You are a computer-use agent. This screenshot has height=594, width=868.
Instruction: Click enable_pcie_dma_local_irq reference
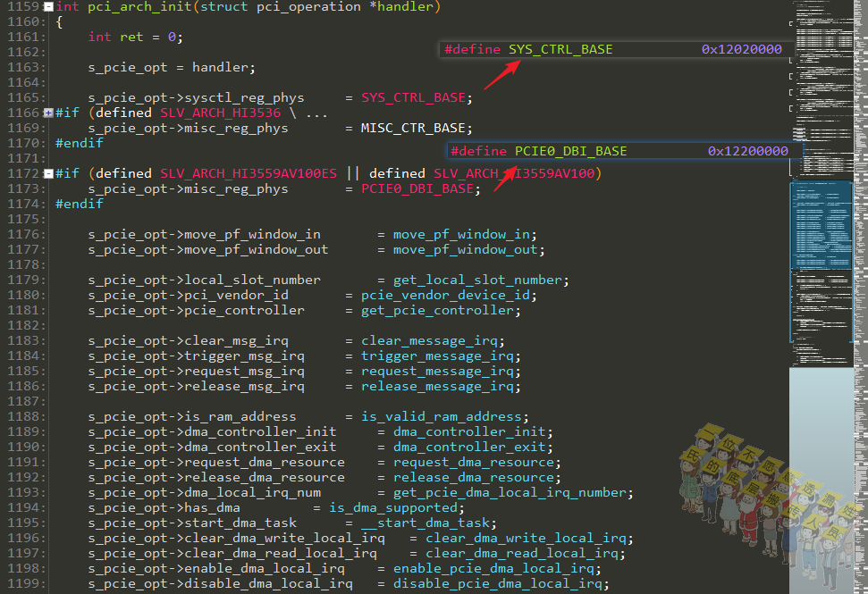click(x=493, y=569)
